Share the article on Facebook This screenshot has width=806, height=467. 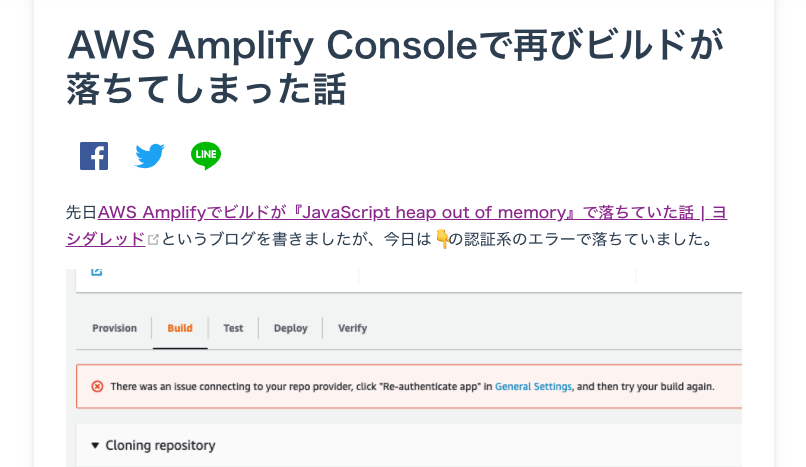click(x=94, y=156)
